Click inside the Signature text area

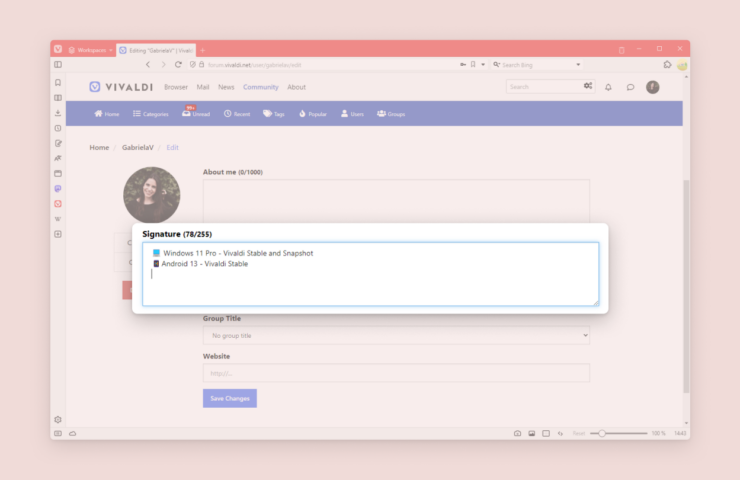(x=370, y=274)
